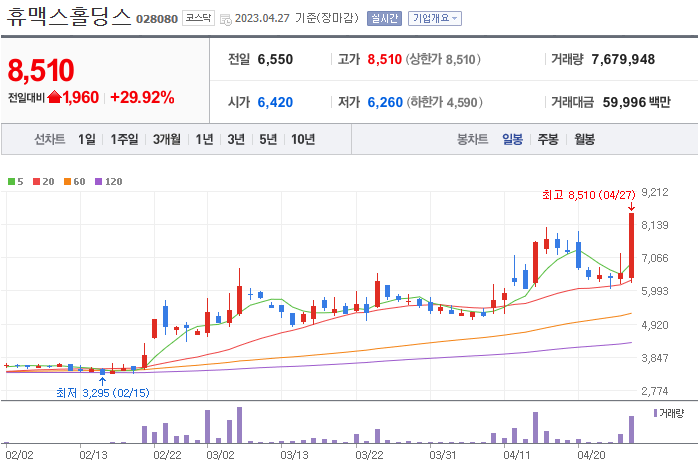Screen dimensions: 698x471
Task: Click the 거래대금 value 59,996 백만
Action: click(x=637, y=102)
